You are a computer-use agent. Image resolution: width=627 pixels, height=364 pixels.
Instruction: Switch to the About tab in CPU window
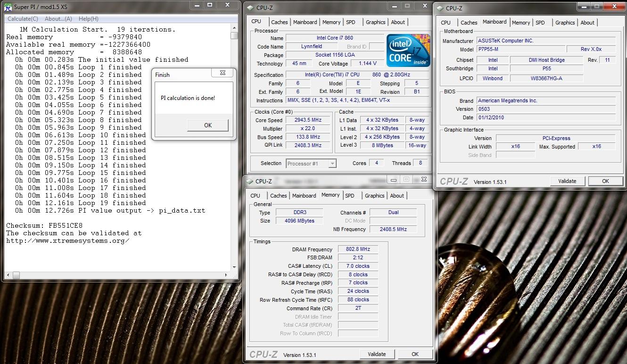point(398,22)
